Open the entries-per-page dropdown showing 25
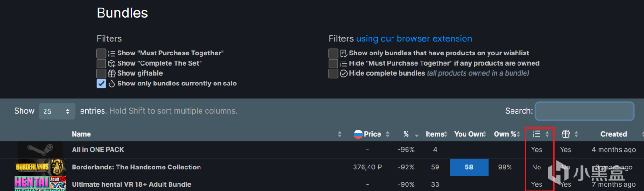This screenshot has width=644, height=191. [57, 111]
